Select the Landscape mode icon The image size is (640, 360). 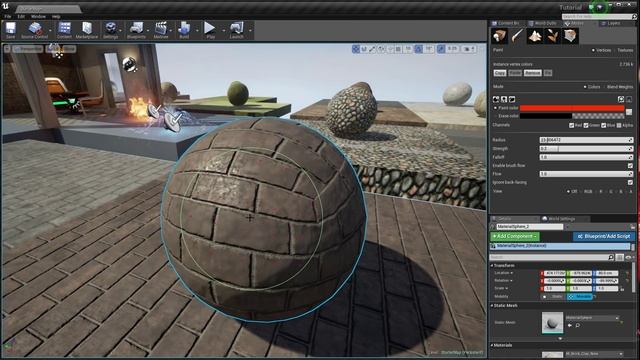point(535,36)
